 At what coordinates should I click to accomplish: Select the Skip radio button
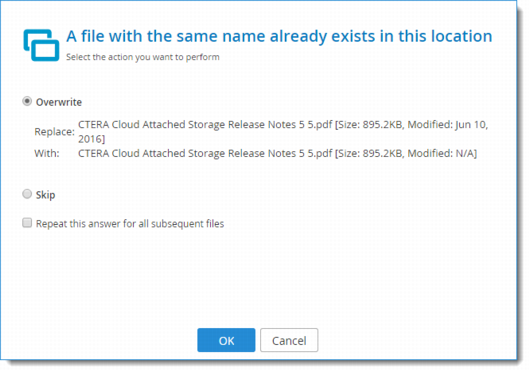coord(27,194)
